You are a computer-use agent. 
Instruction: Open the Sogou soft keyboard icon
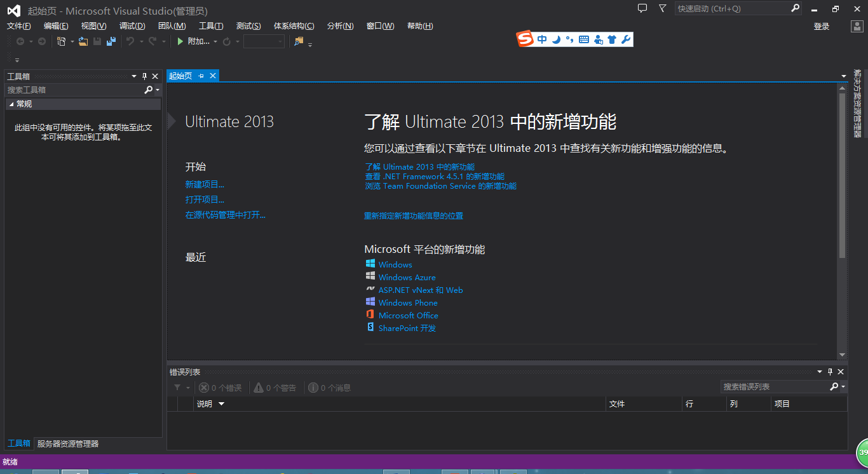point(583,39)
